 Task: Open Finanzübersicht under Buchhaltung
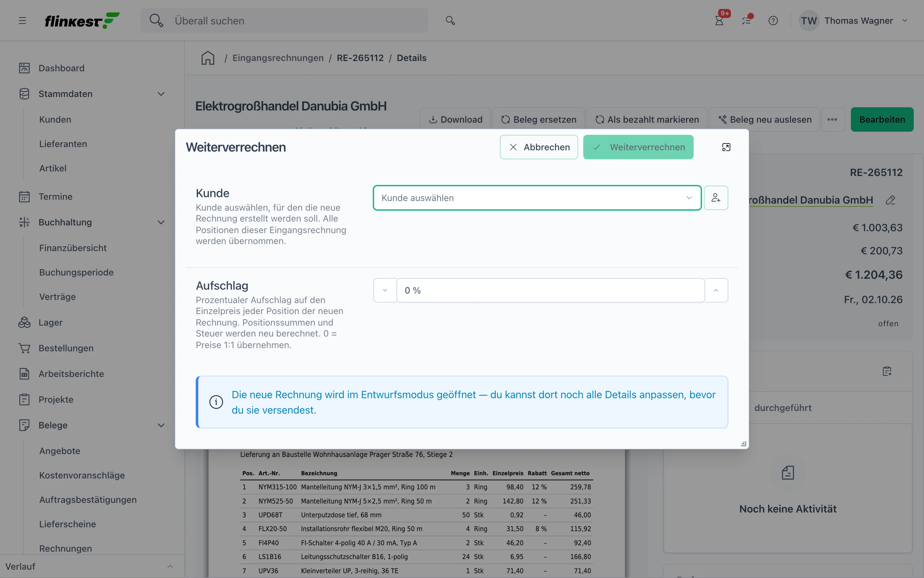point(73,248)
